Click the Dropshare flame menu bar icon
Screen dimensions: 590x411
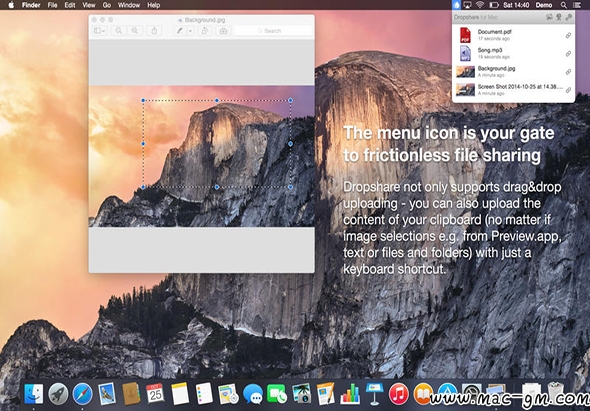pos(456,5)
